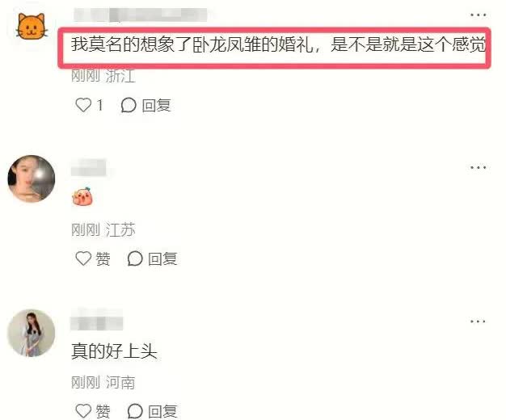View the Jiangsu commenter's avatar profile

[x=32, y=178]
